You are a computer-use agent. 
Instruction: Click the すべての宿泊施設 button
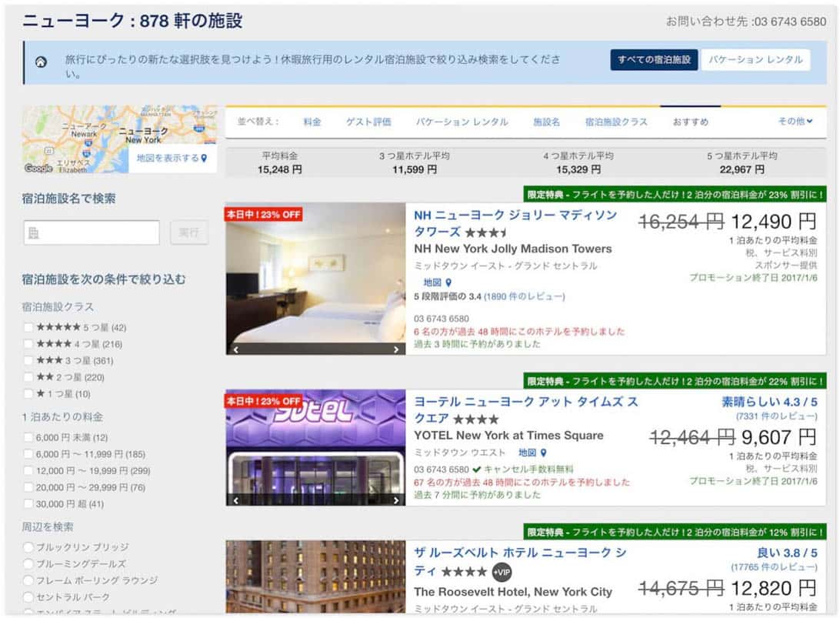(654, 59)
